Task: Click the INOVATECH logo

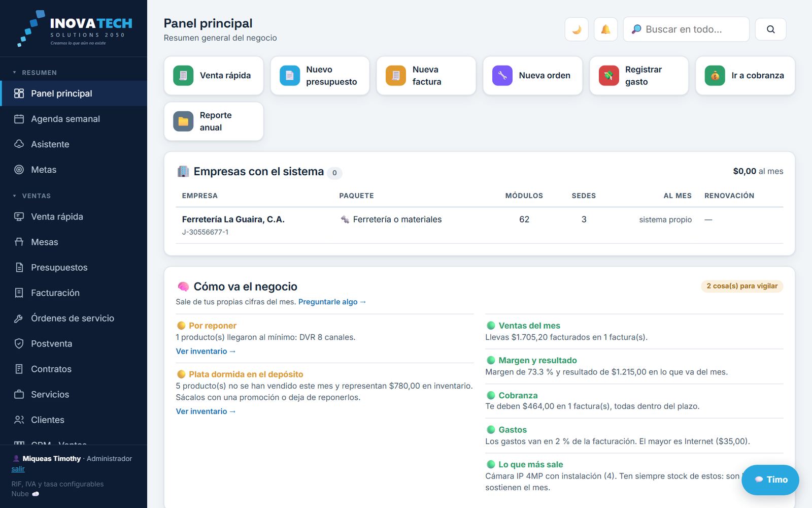Action: pyautogui.click(x=75, y=28)
